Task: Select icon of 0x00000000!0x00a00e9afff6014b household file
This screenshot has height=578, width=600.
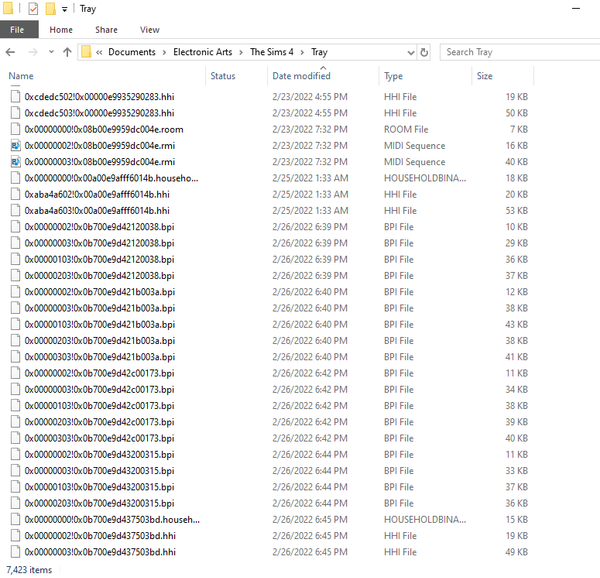Action: [15, 178]
